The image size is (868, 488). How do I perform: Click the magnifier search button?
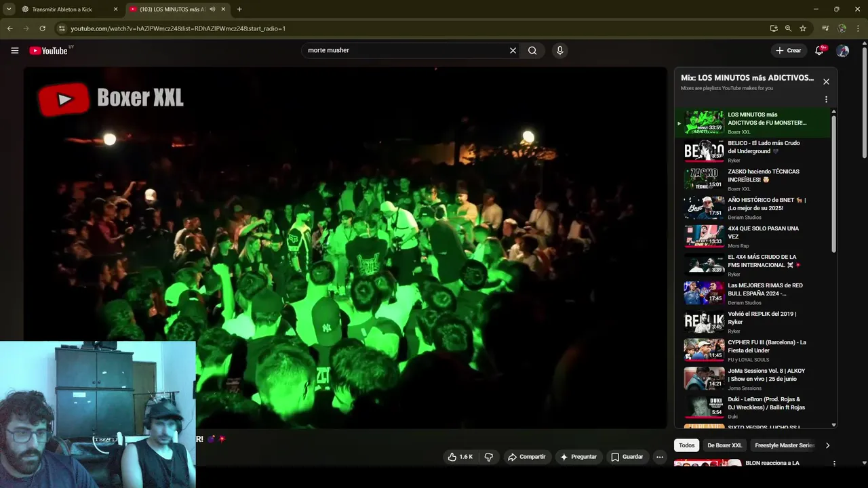pos(532,50)
